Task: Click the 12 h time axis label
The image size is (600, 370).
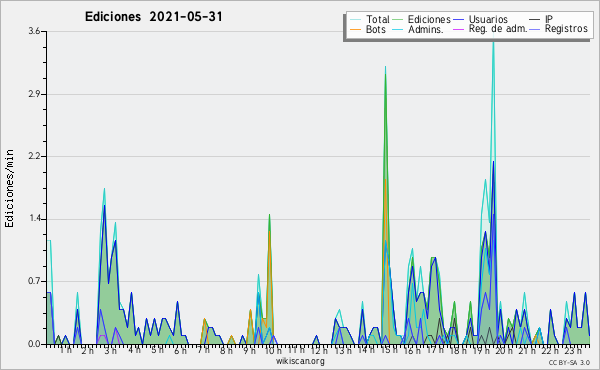Action: (319, 350)
